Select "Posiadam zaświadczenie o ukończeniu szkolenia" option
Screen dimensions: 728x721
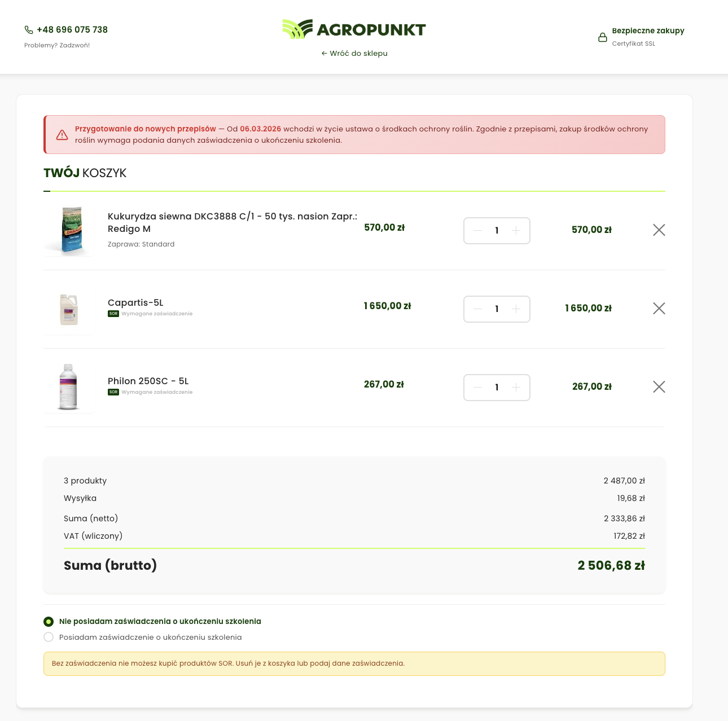49,637
